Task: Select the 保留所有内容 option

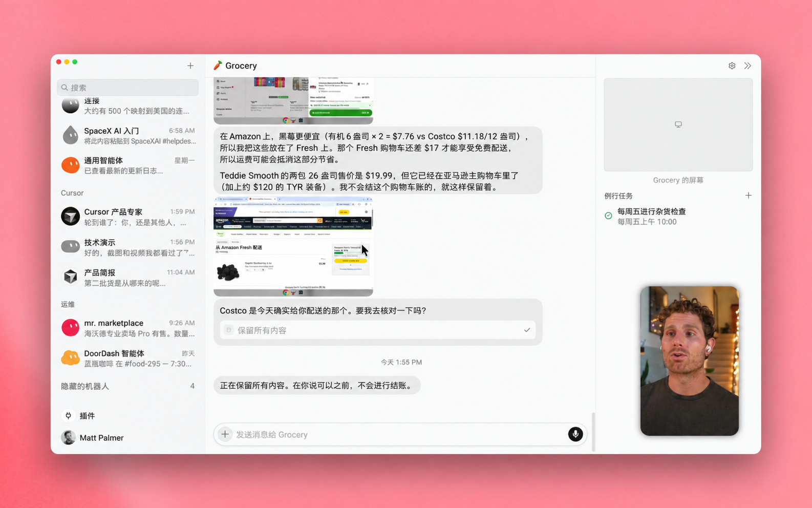Action: pos(378,330)
